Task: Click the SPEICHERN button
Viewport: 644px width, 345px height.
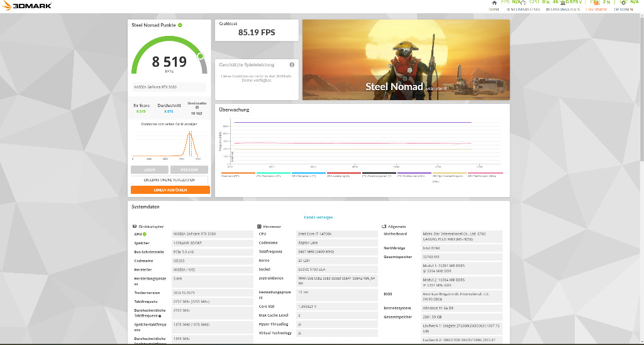Action: (x=189, y=170)
